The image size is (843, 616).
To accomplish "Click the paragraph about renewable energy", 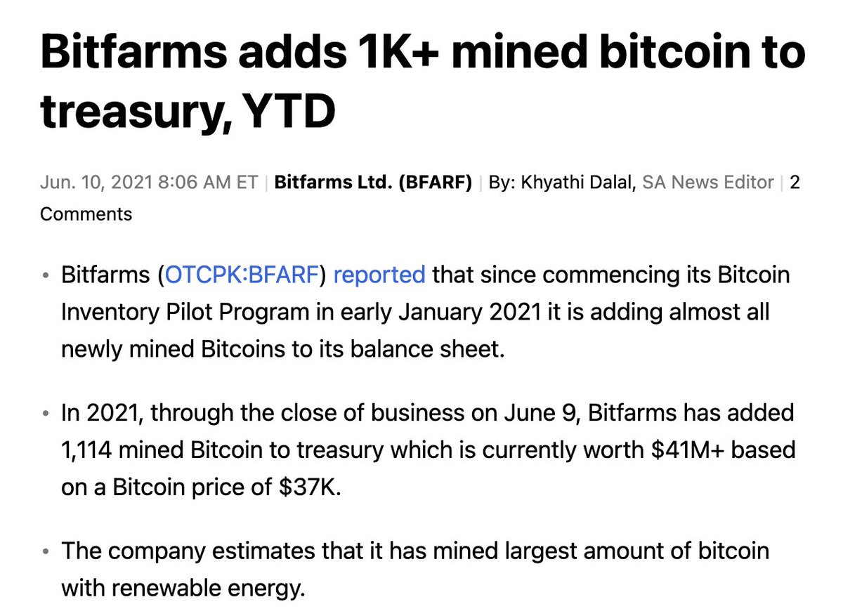I will tap(415, 569).
